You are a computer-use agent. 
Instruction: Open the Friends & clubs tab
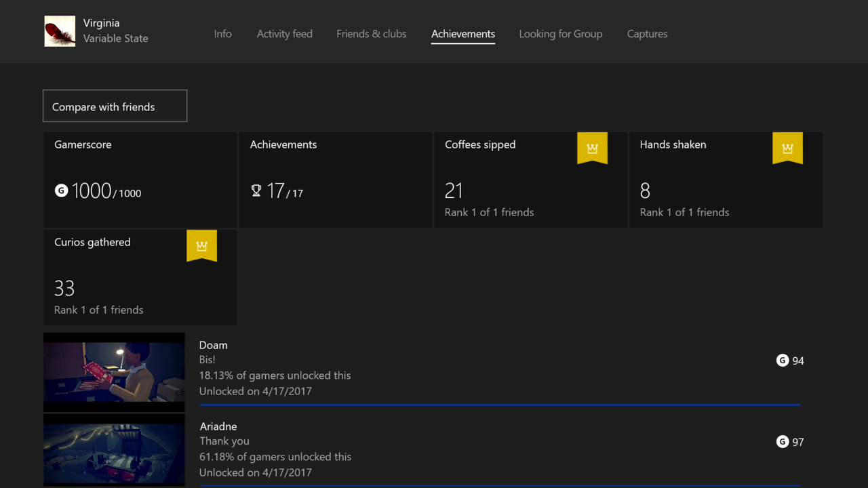coord(372,34)
